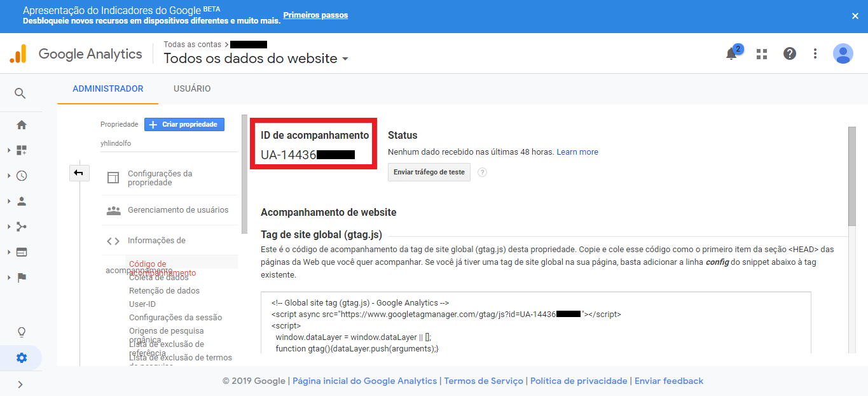868x396 pixels.
Task: Open notifications bell icon
Action: click(731, 54)
